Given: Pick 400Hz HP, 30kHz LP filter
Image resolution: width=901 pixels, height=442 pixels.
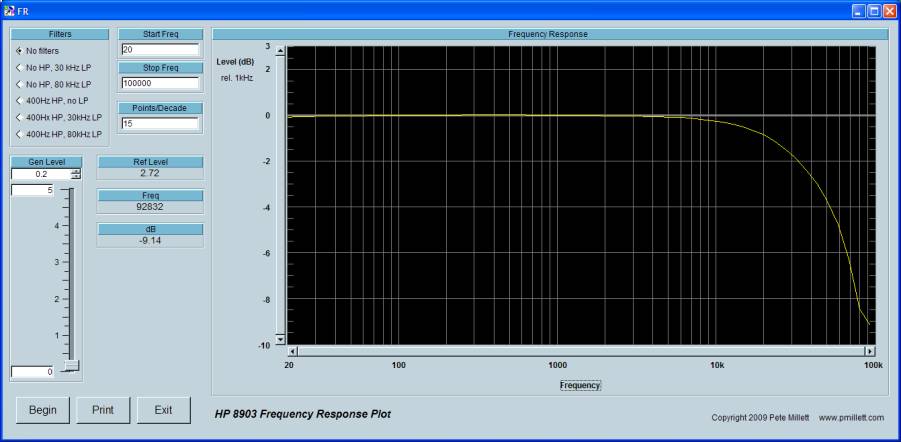Looking at the screenshot, I should (x=20, y=117).
